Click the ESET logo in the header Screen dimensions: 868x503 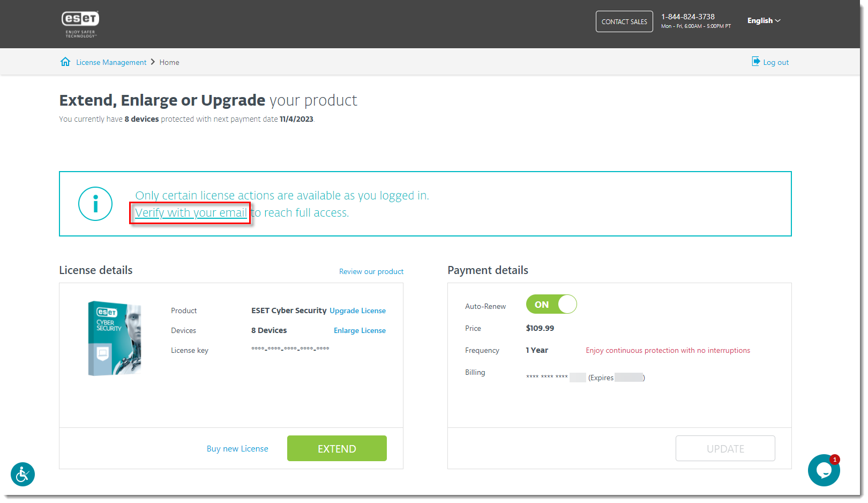(x=80, y=24)
